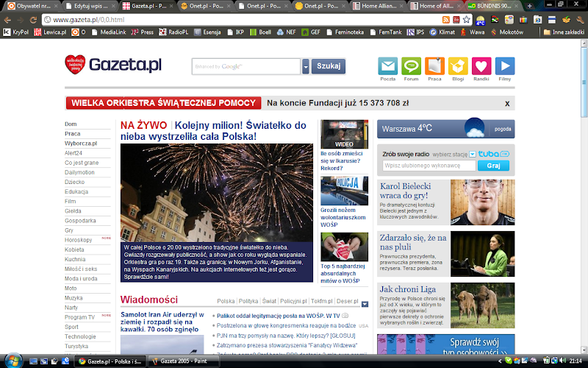Screen dimensions: 588x368
Task: Open a new tab with plus button
Action: point(529,6)
